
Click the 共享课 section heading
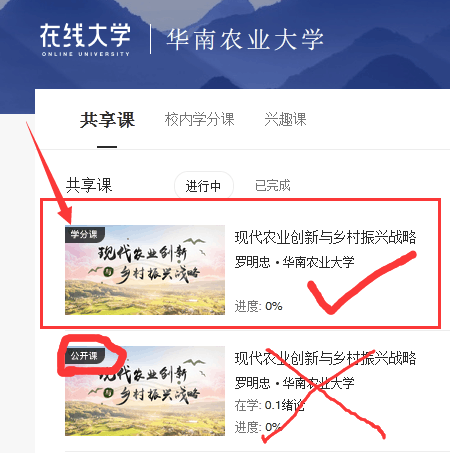pos(89,185)
